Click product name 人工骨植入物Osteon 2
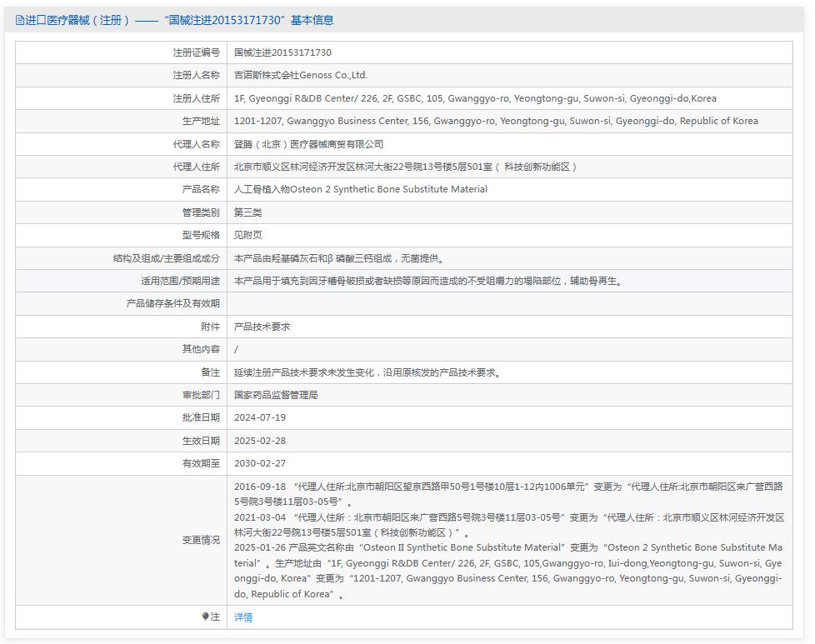 (x=360, y=189)
